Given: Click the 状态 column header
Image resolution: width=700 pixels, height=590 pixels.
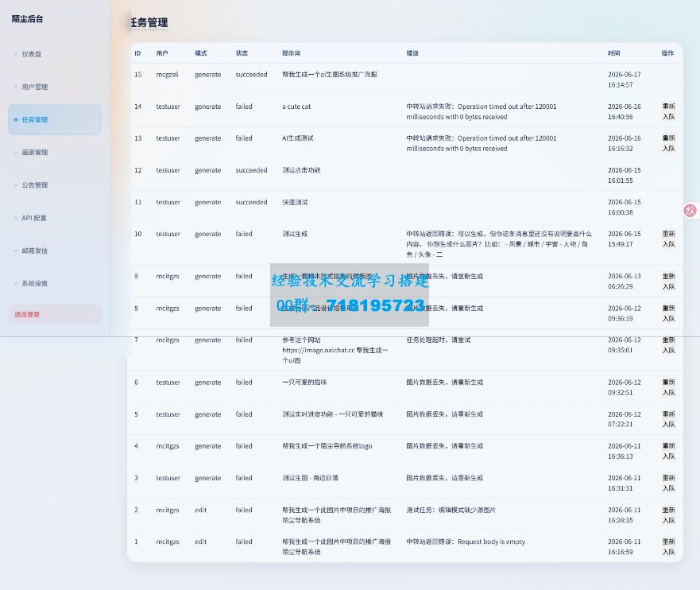Looking at the screenshot, I should [x=242, y=53].
